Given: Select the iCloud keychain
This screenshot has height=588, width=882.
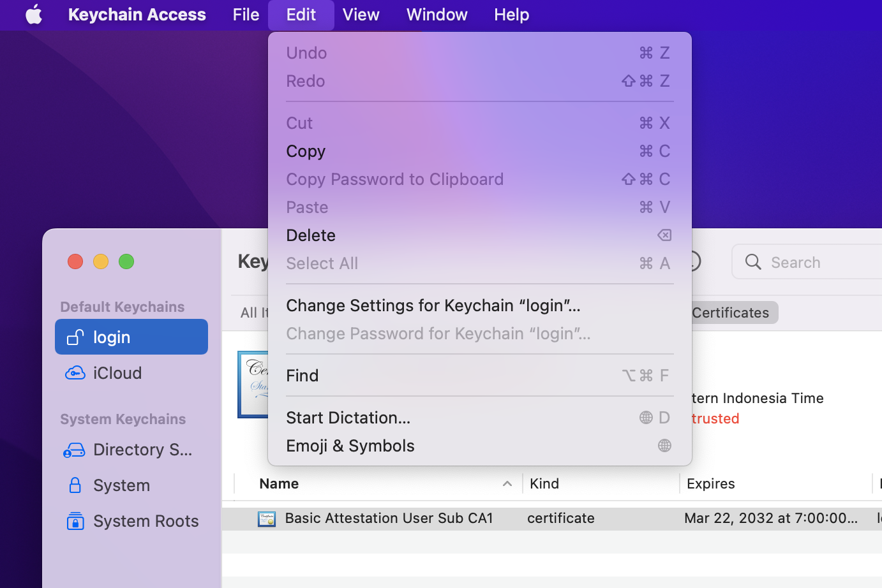Looking at the screenshot, I should tap(131, 373).
